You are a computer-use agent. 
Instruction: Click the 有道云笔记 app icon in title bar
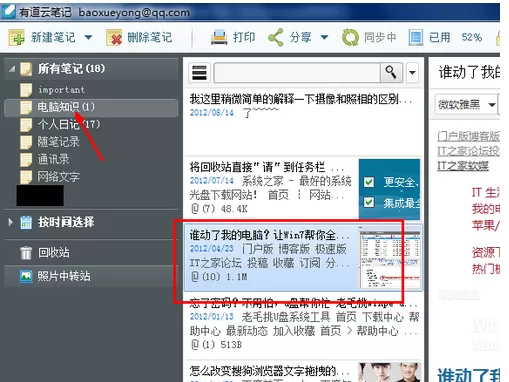pyautogui.click(x=8, y=11)
